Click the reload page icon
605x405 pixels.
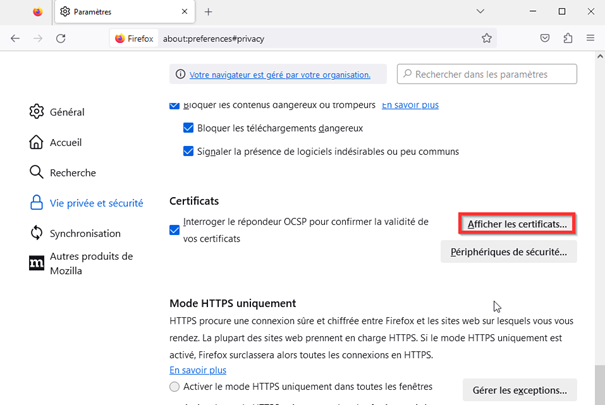pos(61,38)
